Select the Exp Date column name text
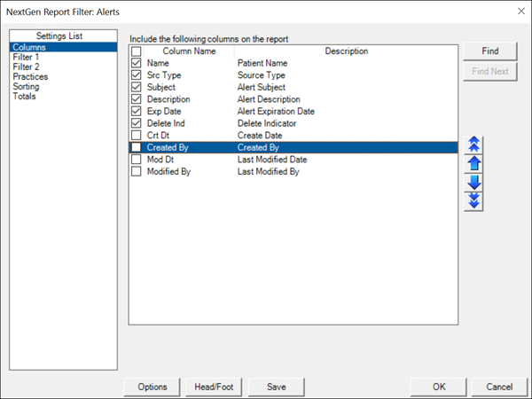The image size is (532, 399). point(164,112)
